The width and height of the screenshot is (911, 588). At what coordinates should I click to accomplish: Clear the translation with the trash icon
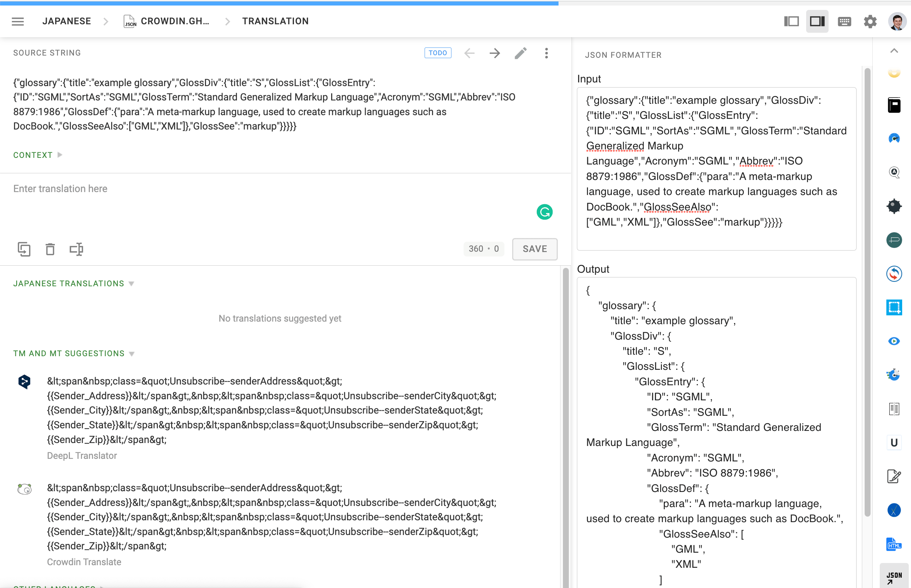coord(50,249)
